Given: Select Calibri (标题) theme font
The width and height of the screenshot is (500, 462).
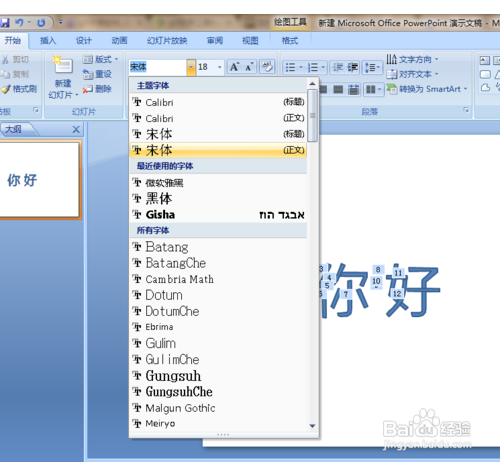Looking at the screenshot, I should pyautogui.click(x=218, y=102).
